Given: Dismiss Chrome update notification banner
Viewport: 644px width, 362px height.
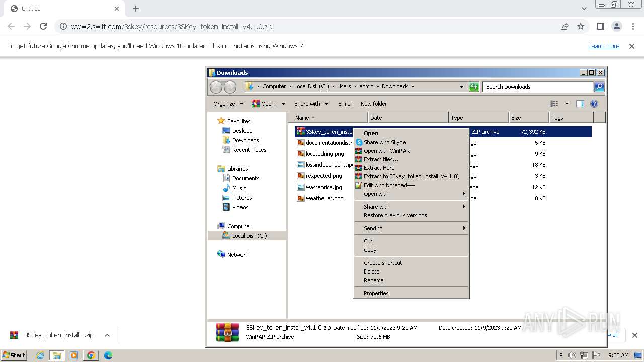Looking at the screenshot, I should pos(632,46).
